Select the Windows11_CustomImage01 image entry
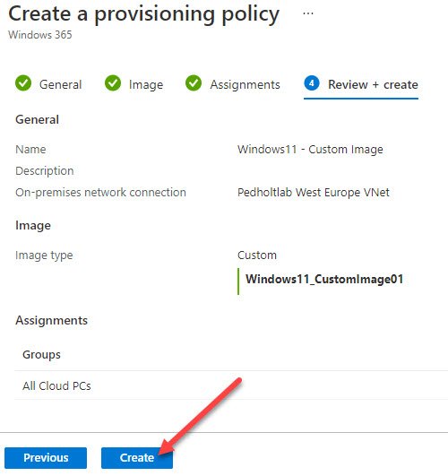 (324, 280)
